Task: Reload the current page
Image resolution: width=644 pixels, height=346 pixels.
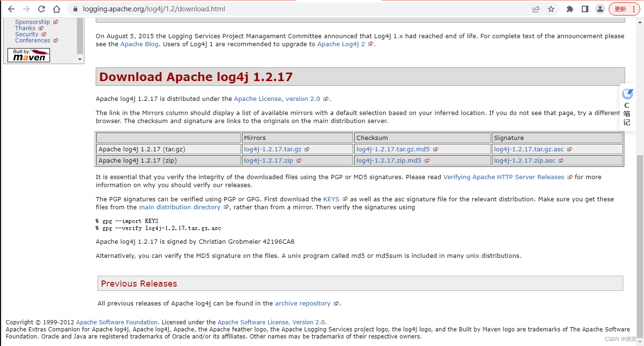Action: pos(42,8)
